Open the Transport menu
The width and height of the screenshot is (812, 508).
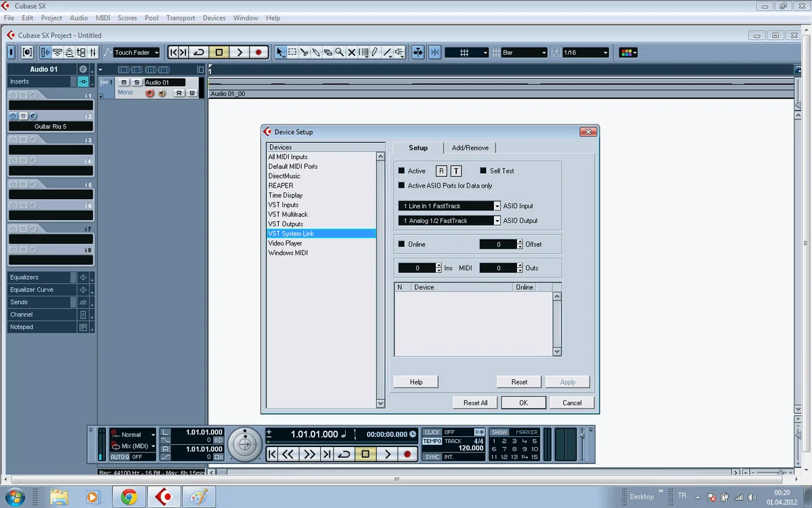181,18
